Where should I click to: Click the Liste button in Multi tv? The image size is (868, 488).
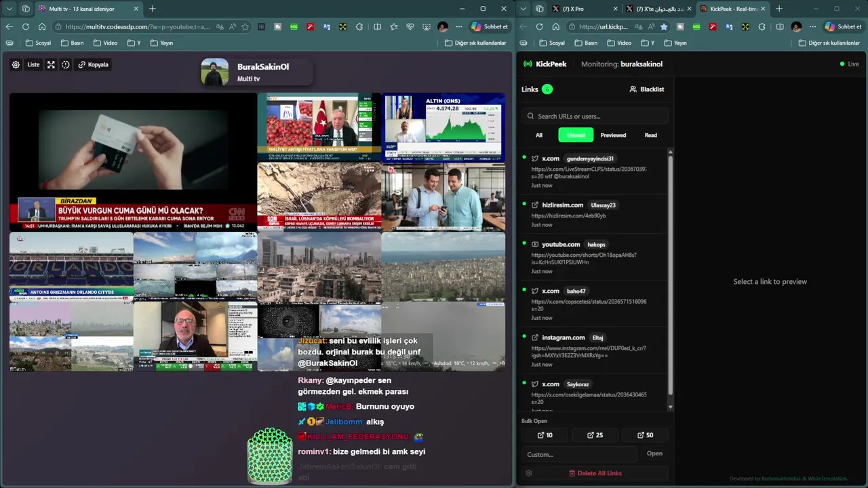[33, 64]
